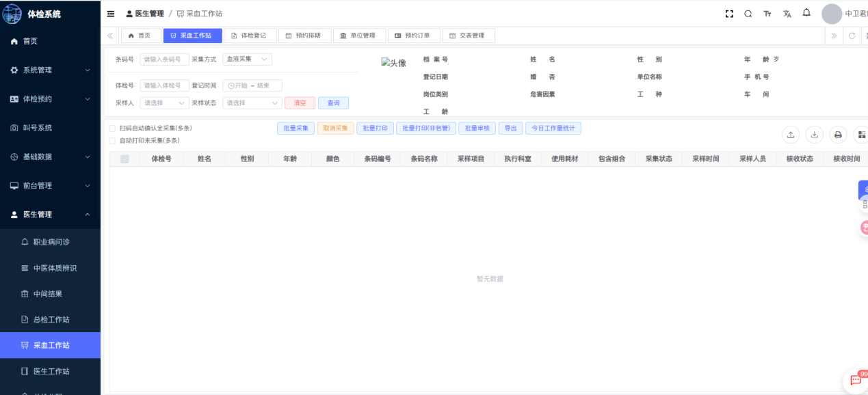The image size is (868, 395).
Task: Click the 批量采集 button
Action: coord(295,128)
